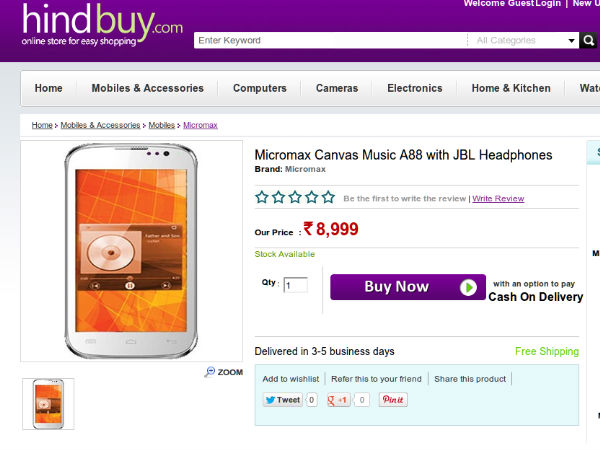Select the product thumbnail image
The image size is (600, 450).
click(x=48, y=403)
